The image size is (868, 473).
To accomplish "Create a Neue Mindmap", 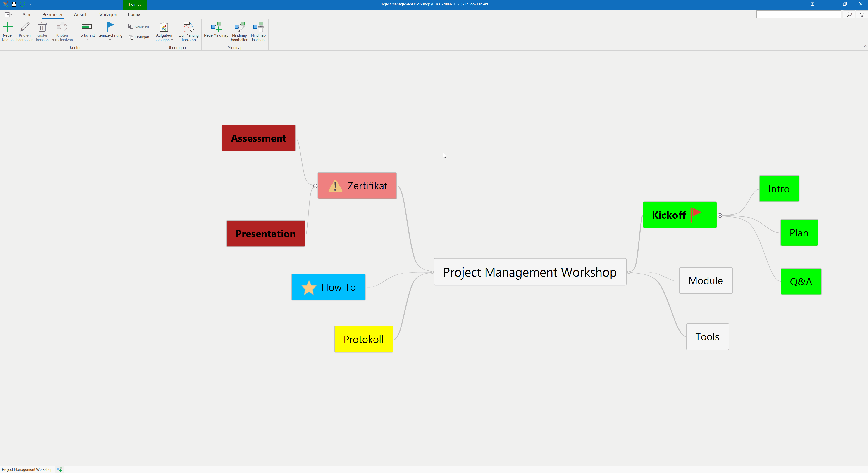I will [216, 30].
